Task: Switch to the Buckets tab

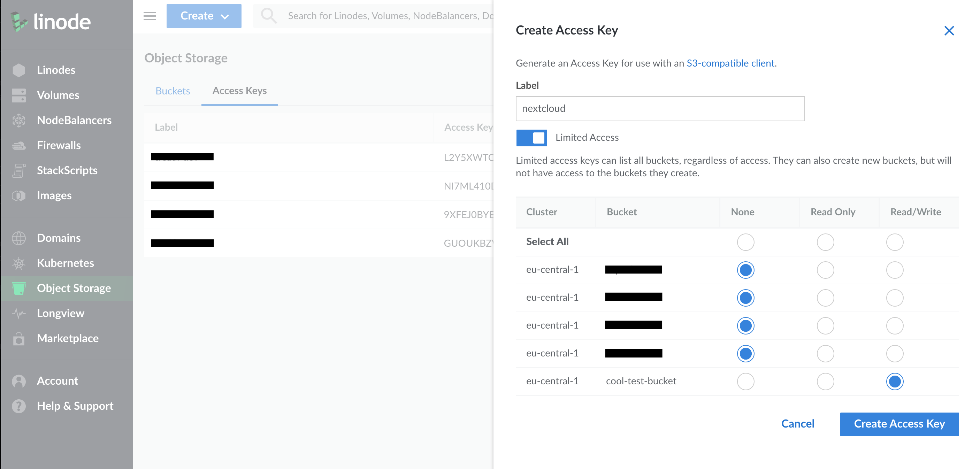Action: [x=173, y=91]
